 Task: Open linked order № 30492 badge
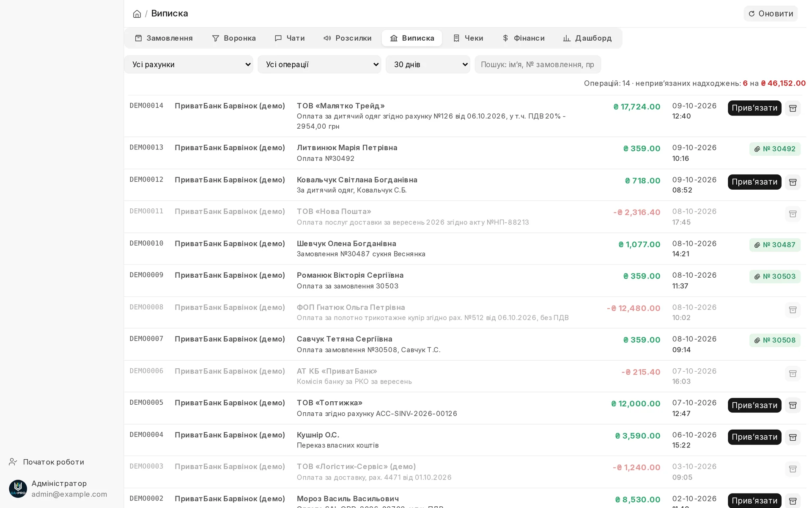coord(775,149)
